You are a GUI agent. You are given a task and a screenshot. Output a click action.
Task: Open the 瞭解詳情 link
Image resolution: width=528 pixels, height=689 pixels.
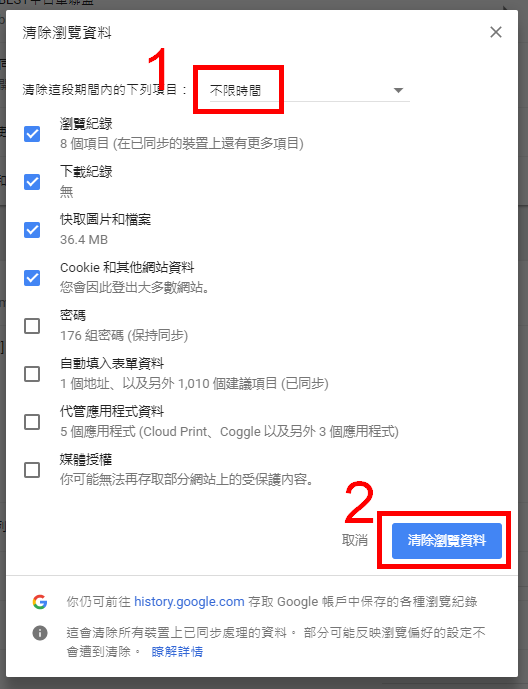coord(177,651)
